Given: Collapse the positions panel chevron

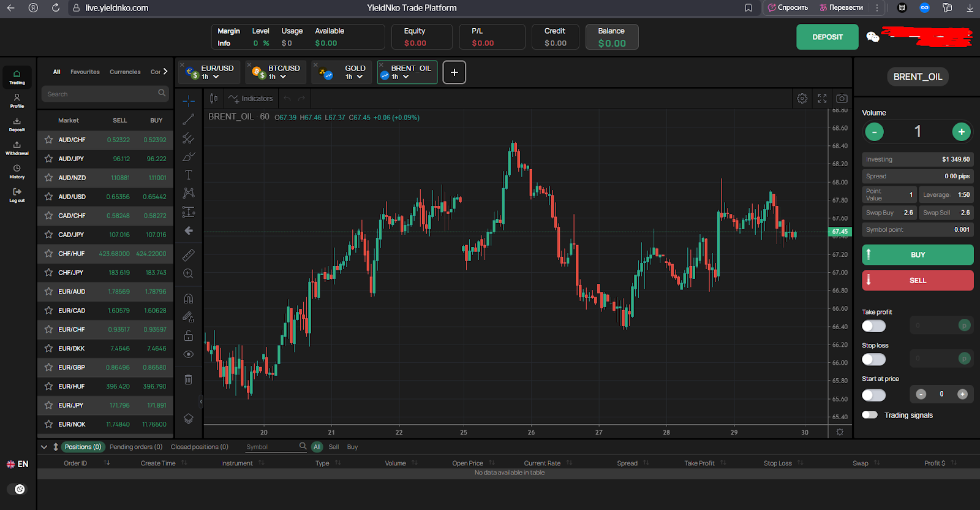Looking at the screenshot, I should click(44, 447).
